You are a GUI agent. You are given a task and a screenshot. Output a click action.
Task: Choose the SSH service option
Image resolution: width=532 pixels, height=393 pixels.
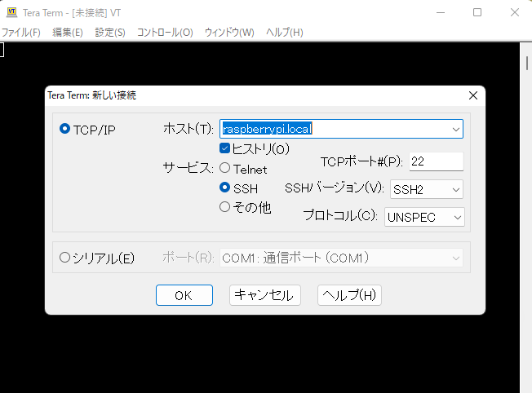pos(224,188)
